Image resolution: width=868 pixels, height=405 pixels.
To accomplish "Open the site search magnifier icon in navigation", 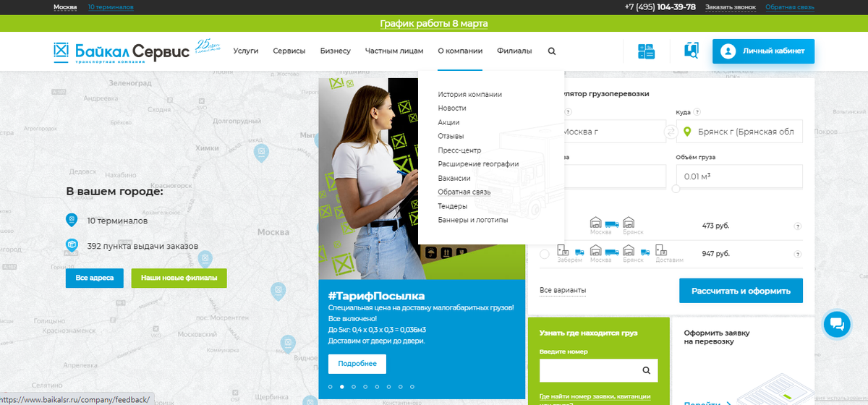I will coord(552,51).
